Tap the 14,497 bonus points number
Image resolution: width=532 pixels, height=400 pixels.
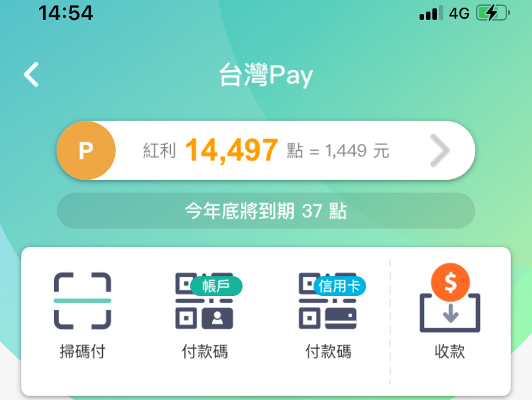[x=232, y=150]
